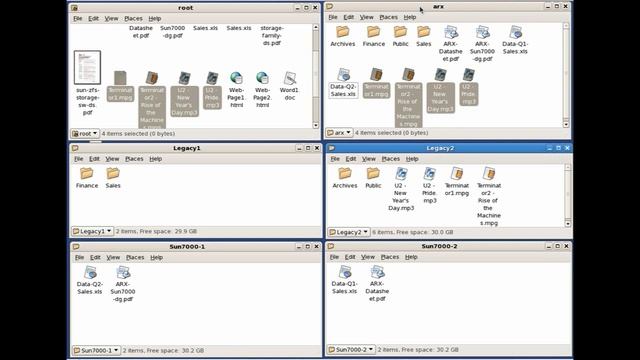Open Public folder in arx window
This screenshot has height=360, width=640.
400,32
